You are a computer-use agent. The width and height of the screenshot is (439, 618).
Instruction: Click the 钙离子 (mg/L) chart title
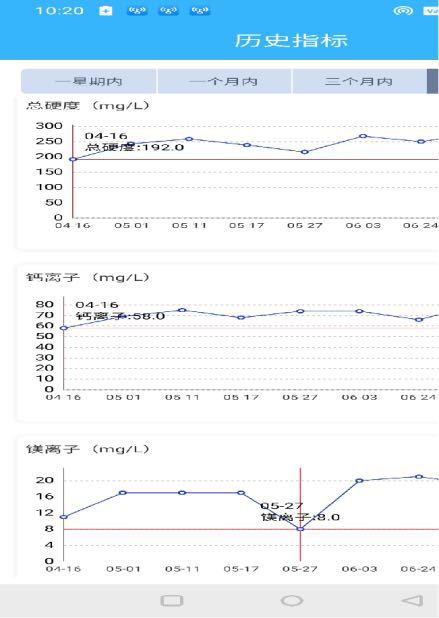click(x=87, y=277)
